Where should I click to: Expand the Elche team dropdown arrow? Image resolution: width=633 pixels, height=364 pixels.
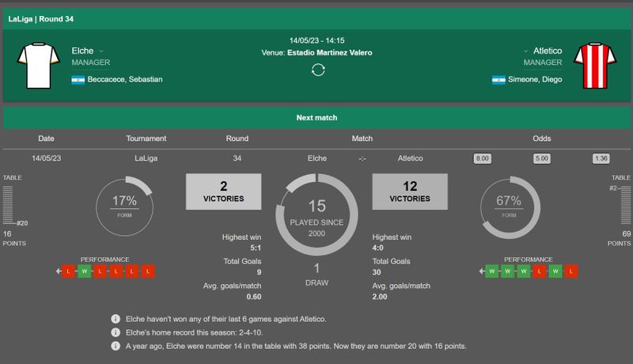101,51
